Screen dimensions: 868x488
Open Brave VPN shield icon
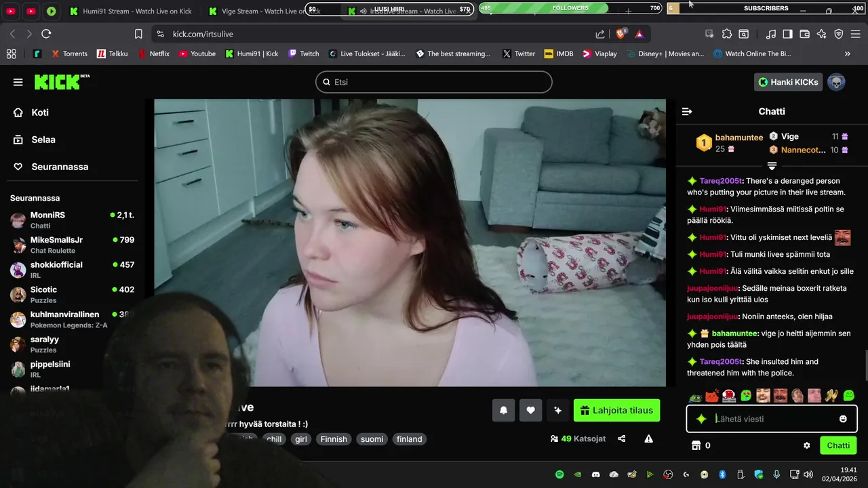(x=839, y=34)
